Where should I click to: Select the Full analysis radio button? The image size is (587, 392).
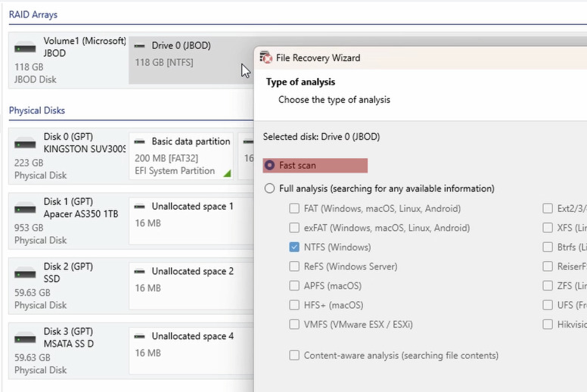pos(269,188)
